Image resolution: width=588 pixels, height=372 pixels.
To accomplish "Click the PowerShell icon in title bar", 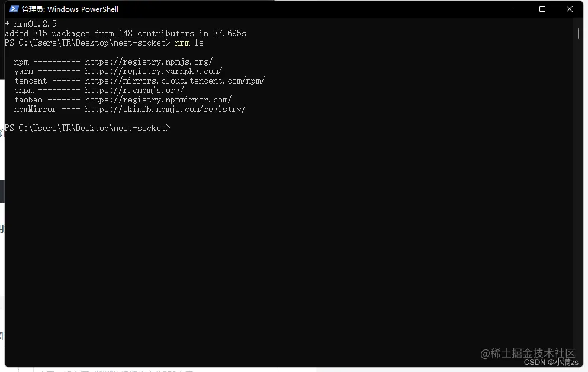I will pyautogui.click(x=14, y=9).
